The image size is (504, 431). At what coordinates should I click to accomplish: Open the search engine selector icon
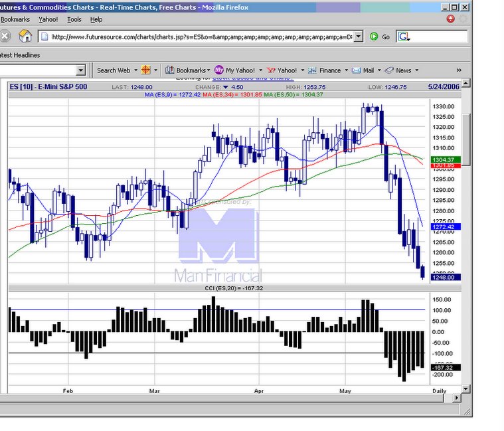[404, 37]
